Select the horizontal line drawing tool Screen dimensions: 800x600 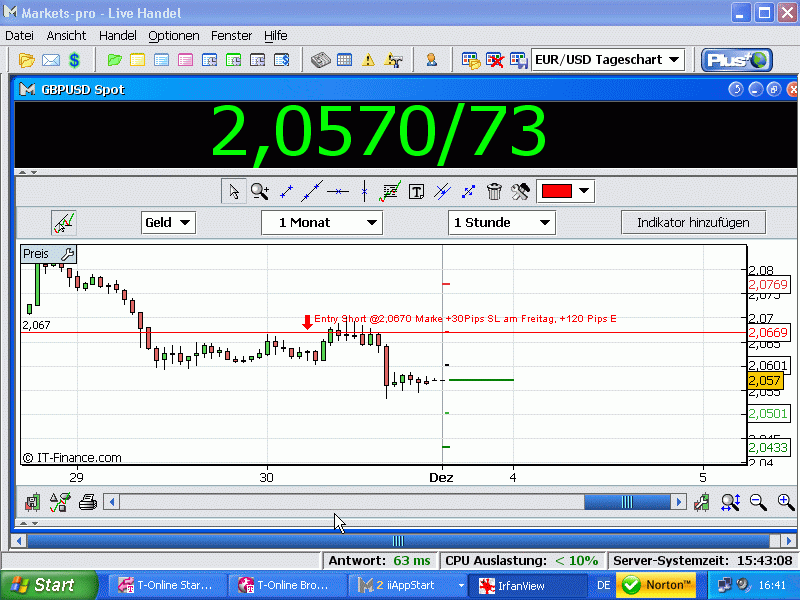[338, 192]
